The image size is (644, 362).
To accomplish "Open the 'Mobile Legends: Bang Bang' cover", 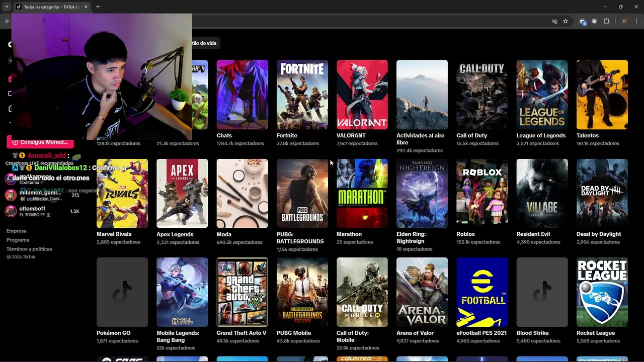I will [x=182, y=292].
